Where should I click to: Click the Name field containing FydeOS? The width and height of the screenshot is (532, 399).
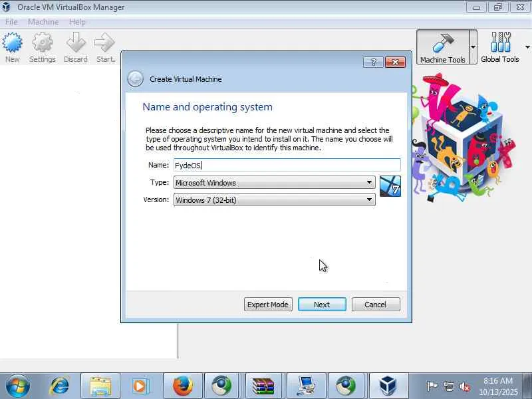[x=287, y=165]
